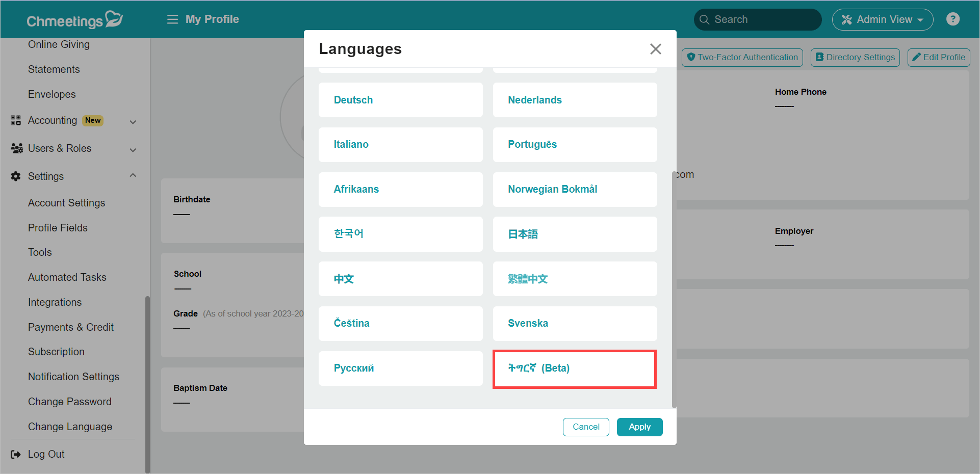Select Deutsch language
Image resolution: width=980 pixels, height=474 pixels.
click(400, 100)
